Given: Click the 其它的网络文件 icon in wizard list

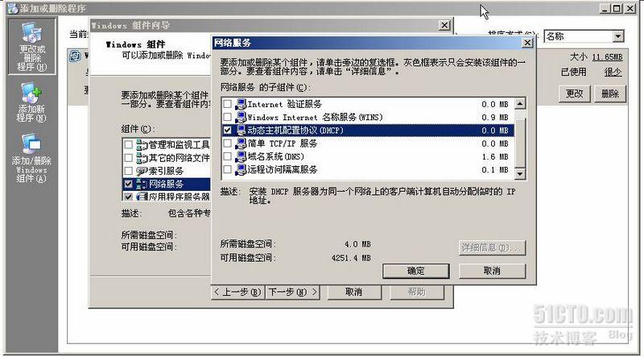Looking at the screenshot, I should tap(142, 158).
